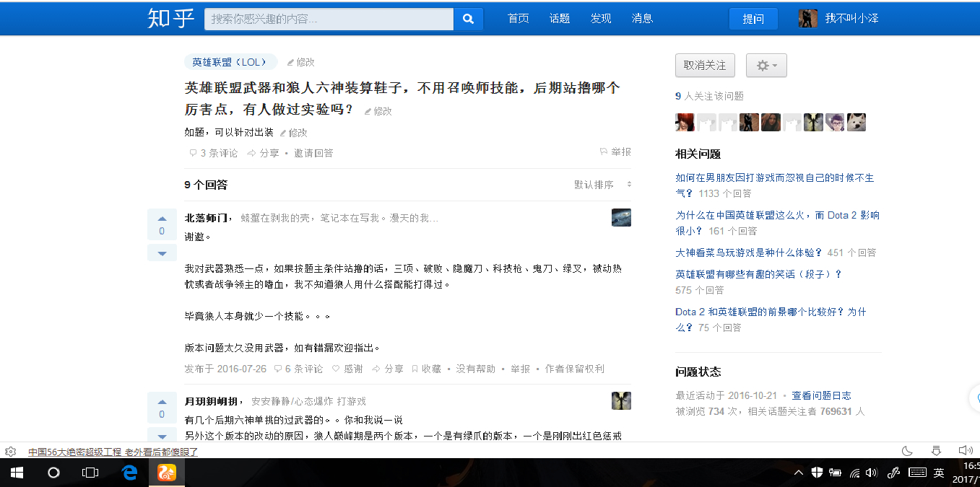Click the Windows Defender shield tray icon
980x487 pixels.
click(818, 473)
